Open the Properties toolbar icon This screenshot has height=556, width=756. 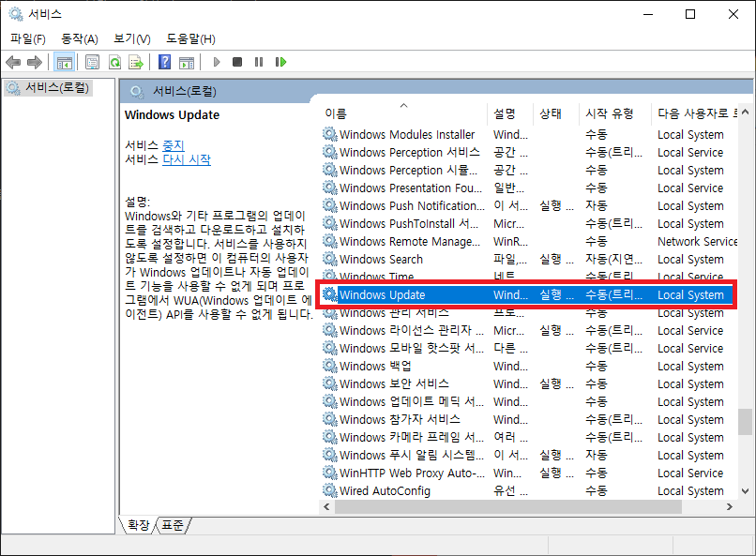pyautogui.click(x=92, y=62)
